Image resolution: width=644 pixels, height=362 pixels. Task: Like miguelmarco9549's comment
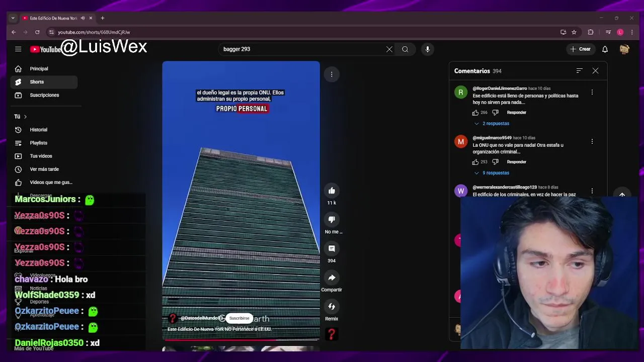click(x=475, y=162)
